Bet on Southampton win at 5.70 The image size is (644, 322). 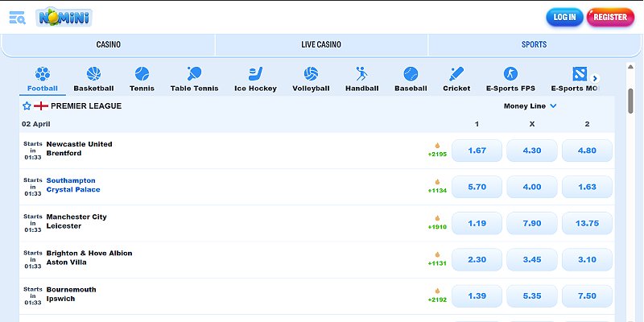click(x=477, y=187)
